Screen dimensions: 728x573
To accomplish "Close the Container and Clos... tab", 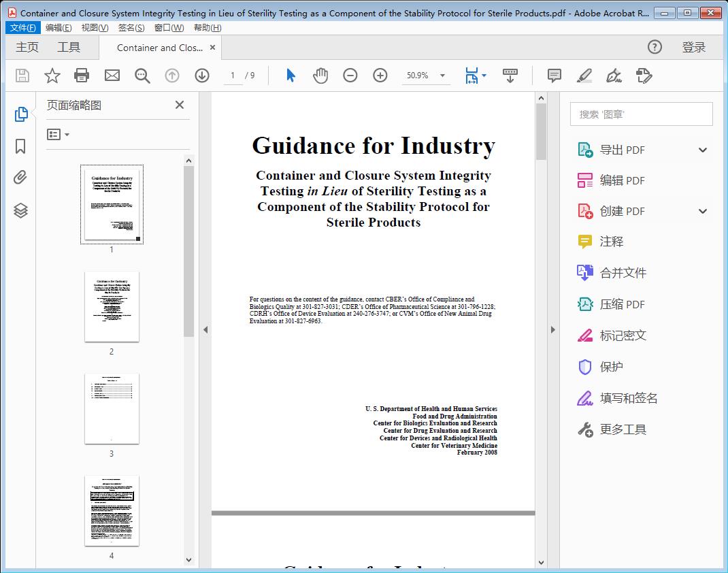I will click(213, 48).
